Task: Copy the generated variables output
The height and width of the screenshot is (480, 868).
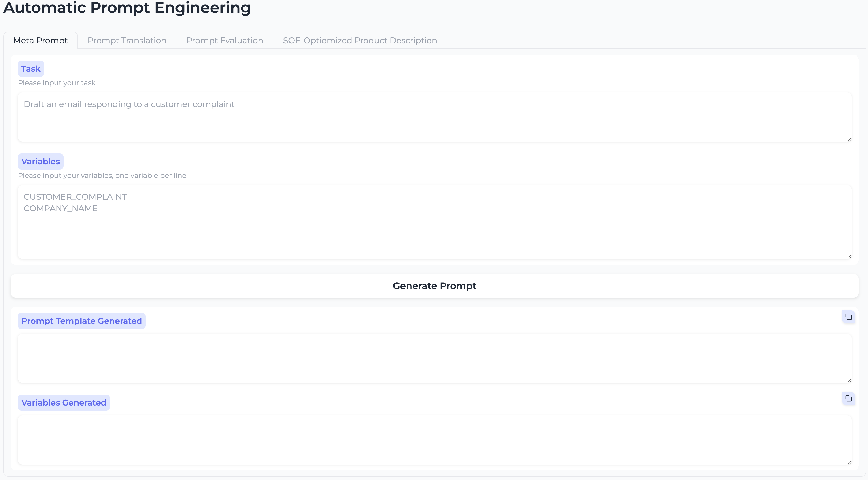Action: 849,399
